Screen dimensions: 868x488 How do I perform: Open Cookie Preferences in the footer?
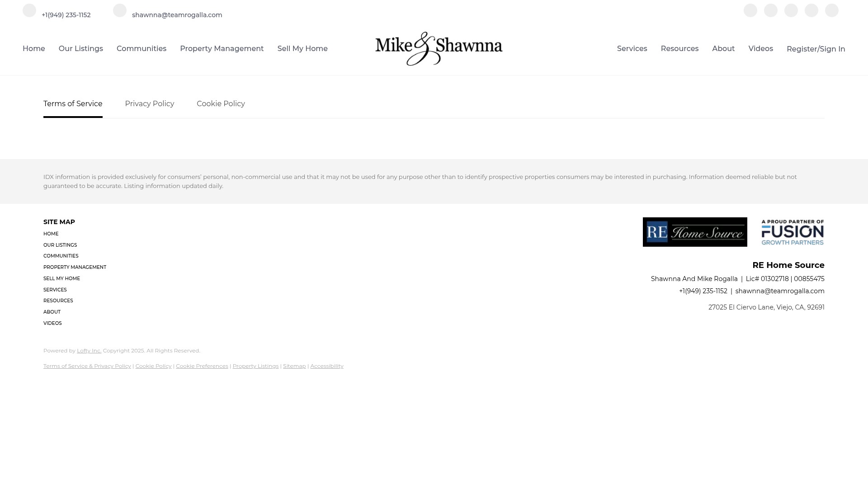pyautogui.click(x=202, y=366)
